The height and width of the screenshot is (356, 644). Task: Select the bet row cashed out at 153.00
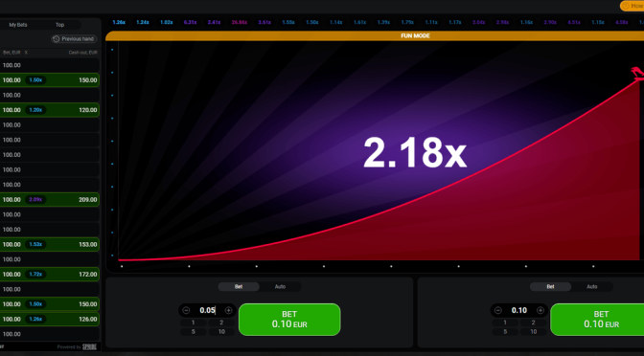tap(49, 244)
